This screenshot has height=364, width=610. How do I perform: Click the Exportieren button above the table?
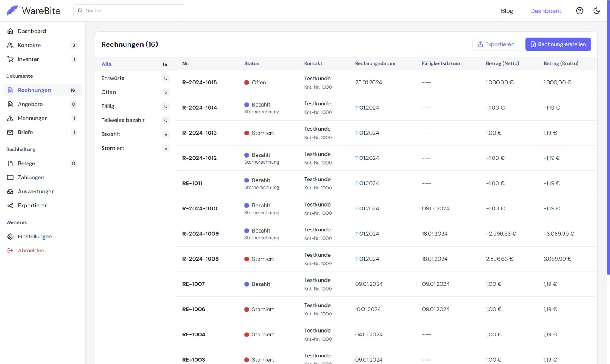[496, 44]
